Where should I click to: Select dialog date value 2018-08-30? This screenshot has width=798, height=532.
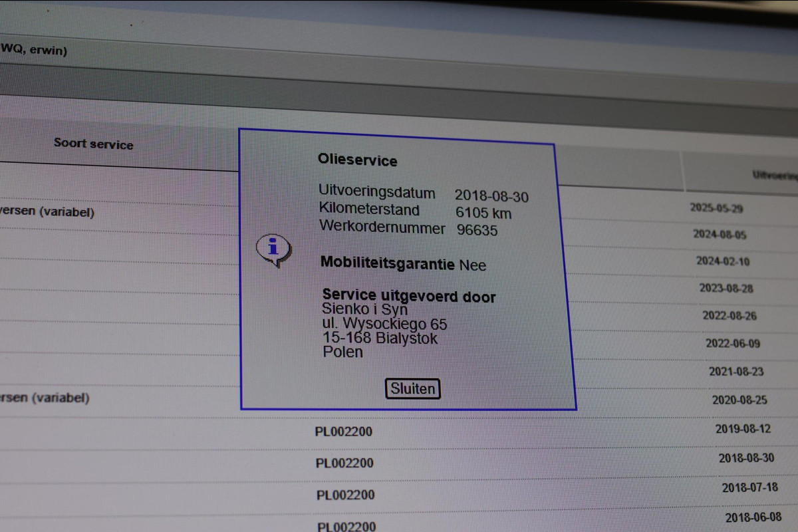coord(492,196)
